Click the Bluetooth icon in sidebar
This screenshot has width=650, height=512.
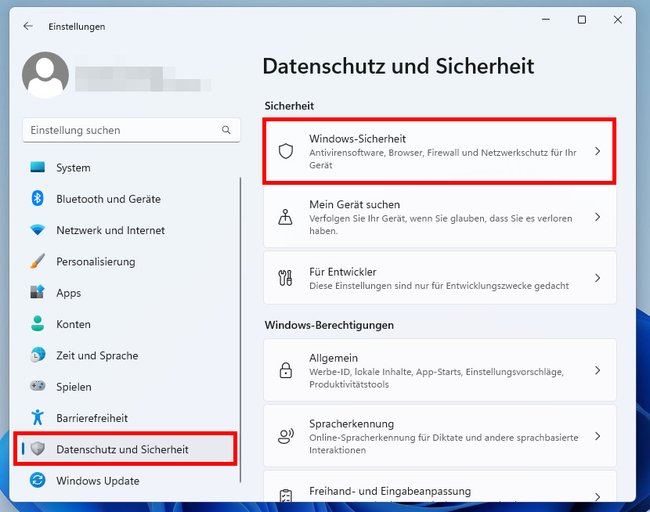(38, 198)
